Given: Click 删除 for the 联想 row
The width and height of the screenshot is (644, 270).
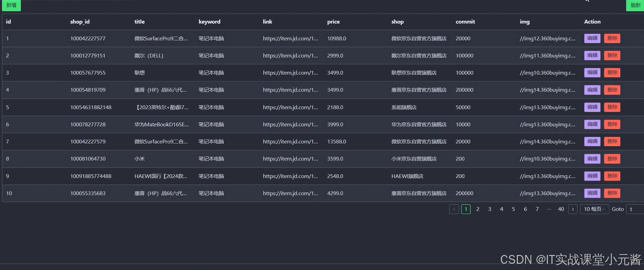Looking at the screenshot, I should click(612, 73).
